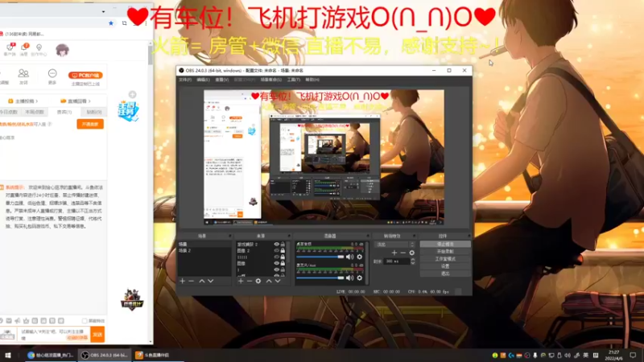Toggle visibility of 窗口捕获 2 source

pos(276,245)
